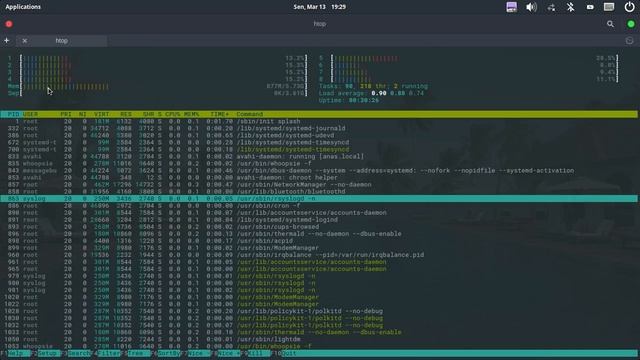Image resolution: width=640 pixels, height=360 pixels.
Task: Open the Applications menu
Action: tap(23, 7)
